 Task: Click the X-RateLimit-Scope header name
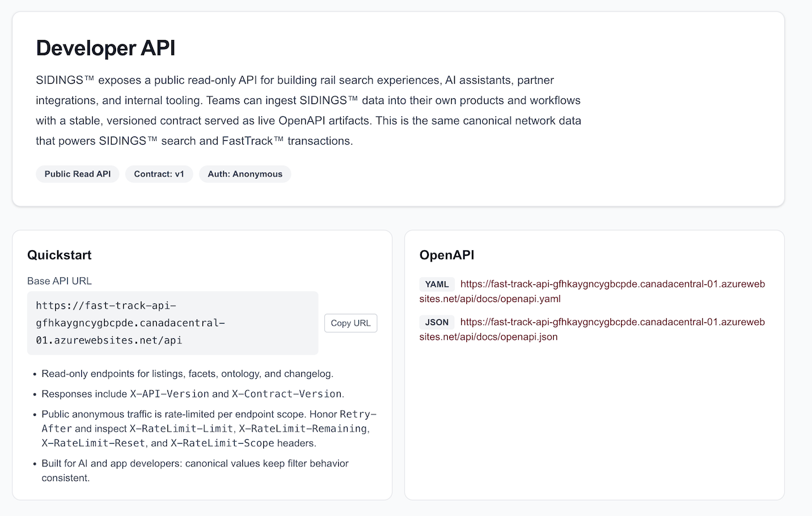coord(222,443)
